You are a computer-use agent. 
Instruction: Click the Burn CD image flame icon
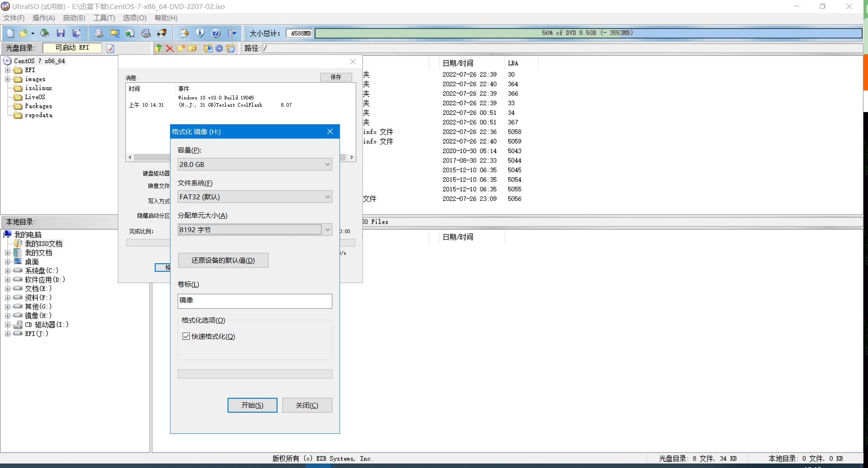coord(162,33)
